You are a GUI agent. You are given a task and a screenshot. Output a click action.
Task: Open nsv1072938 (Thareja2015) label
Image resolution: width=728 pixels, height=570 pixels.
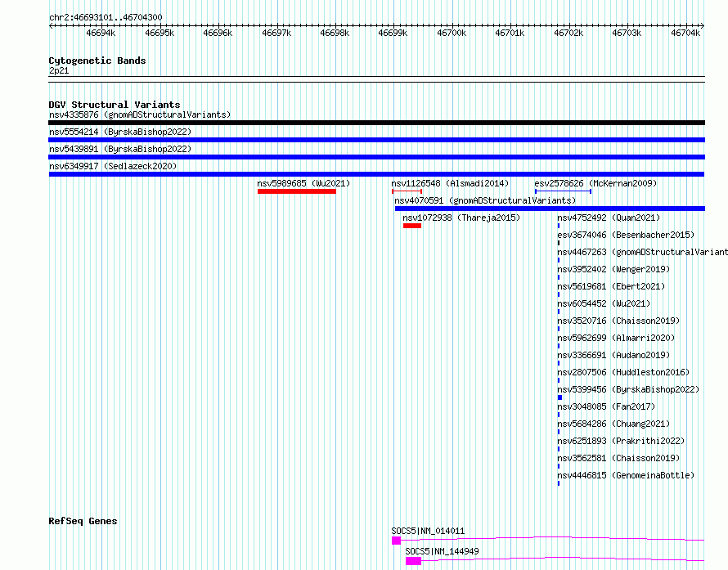click(461, 218)
